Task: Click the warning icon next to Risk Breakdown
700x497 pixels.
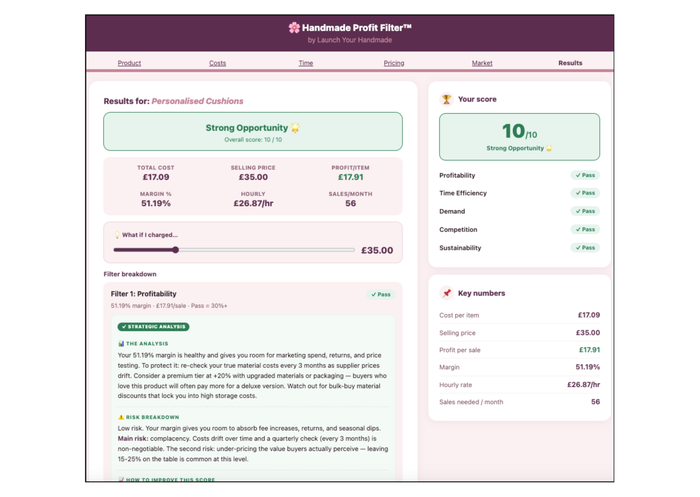Action: click(x=121, y=417)
